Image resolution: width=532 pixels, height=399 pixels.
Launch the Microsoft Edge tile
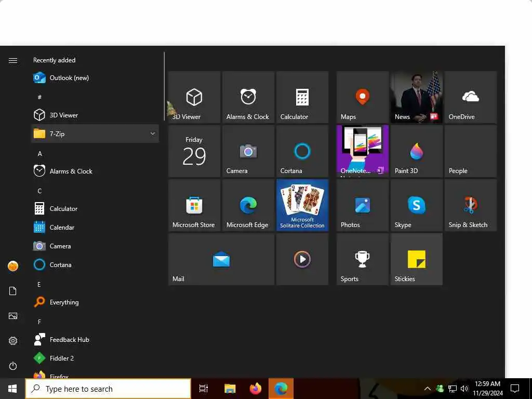[x=248, y=205]
